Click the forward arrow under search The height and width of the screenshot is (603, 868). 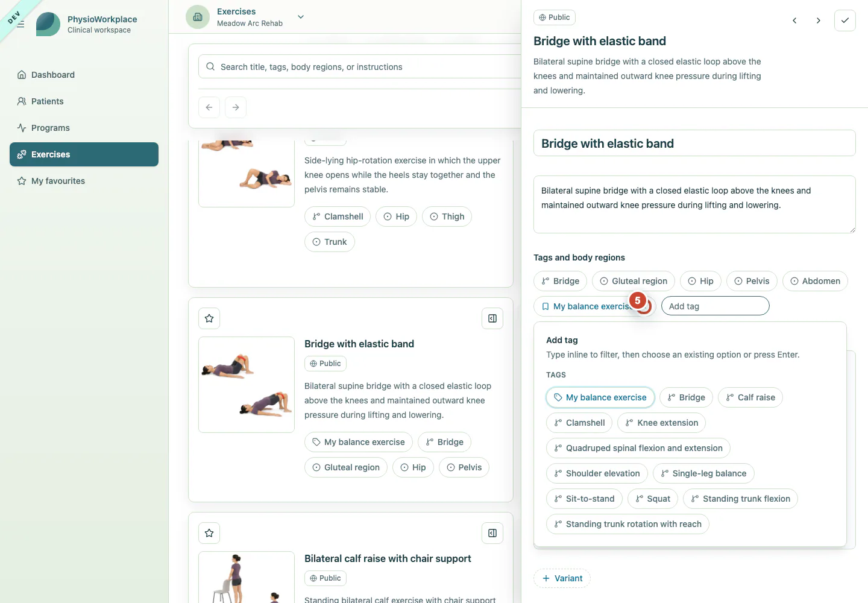[236, 107]
